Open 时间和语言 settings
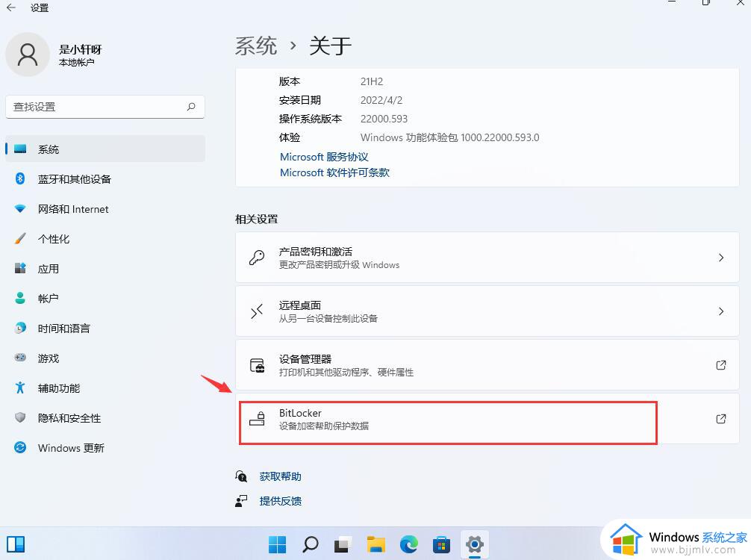The height and width of the screenshot is (560, 751). click(x=105, y=328)
